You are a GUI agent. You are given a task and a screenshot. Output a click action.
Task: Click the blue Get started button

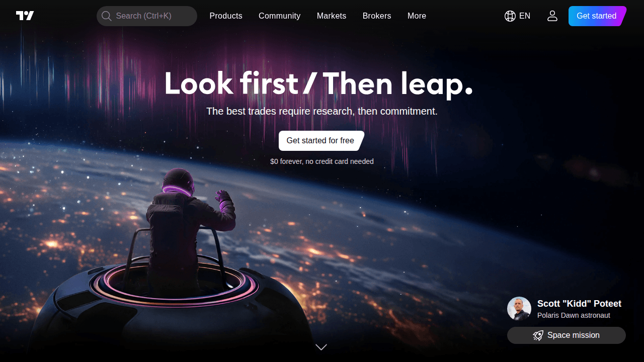coord(597,16)
